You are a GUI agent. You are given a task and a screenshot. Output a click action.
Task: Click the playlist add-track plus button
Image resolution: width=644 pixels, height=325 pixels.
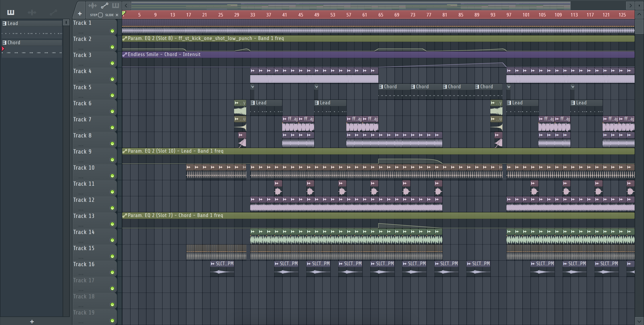(x=80, y=14)
